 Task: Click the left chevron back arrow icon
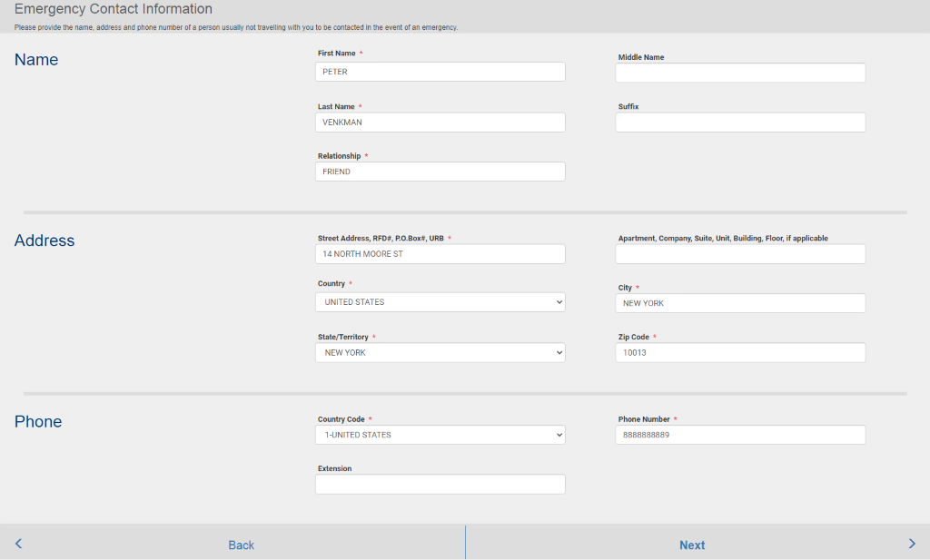pos(18,544)
